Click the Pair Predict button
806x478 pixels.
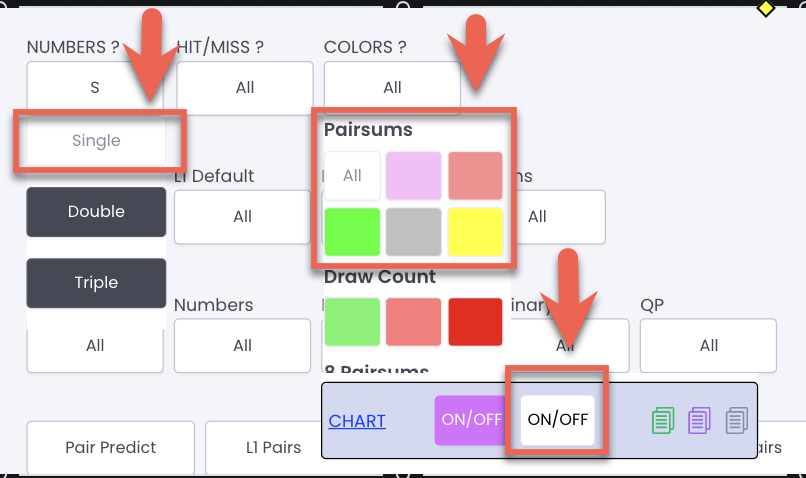[x=111, y=447]
